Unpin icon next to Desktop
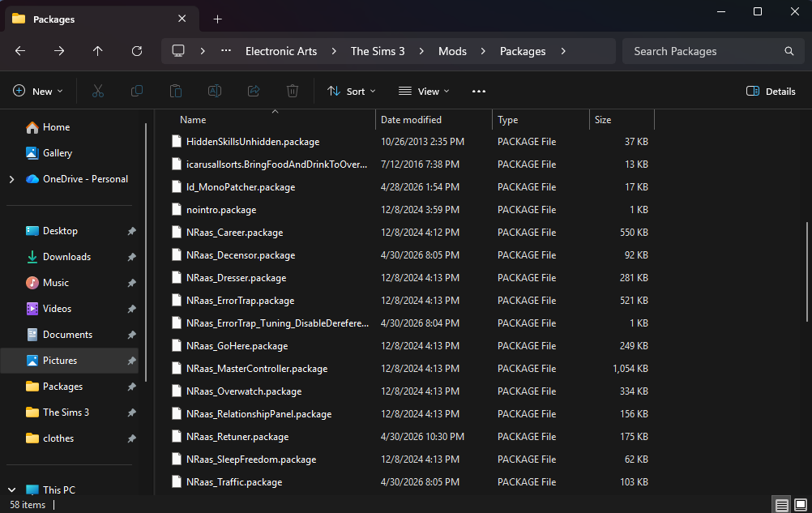Screen dimensions: 812x513 tap(131, 232)
